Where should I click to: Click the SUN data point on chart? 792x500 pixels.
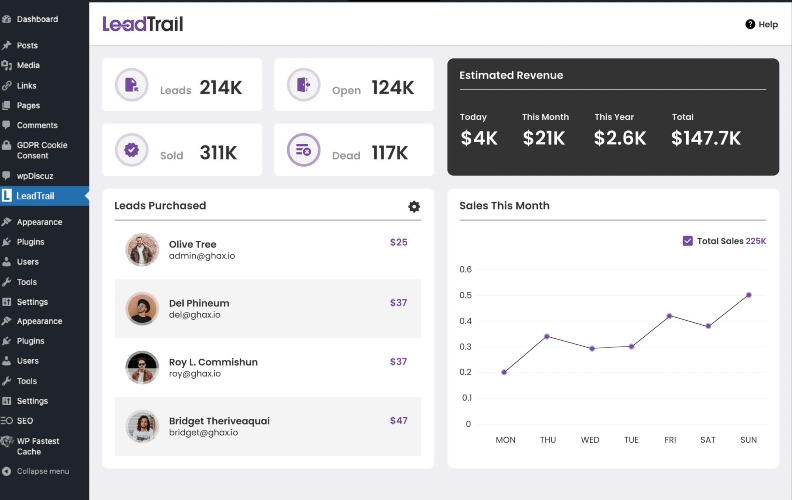(x=749, y=295)
